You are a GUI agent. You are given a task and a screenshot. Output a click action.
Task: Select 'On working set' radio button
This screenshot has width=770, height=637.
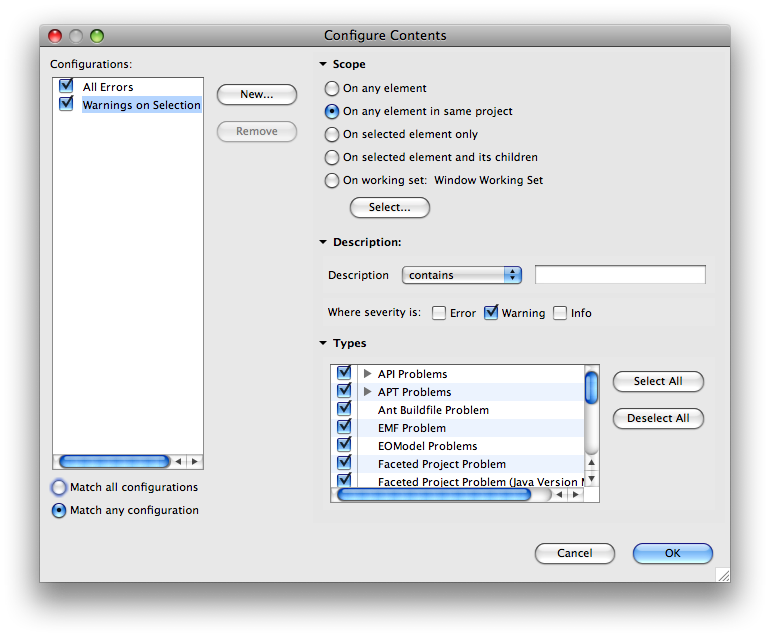click(x=332, y=181)
